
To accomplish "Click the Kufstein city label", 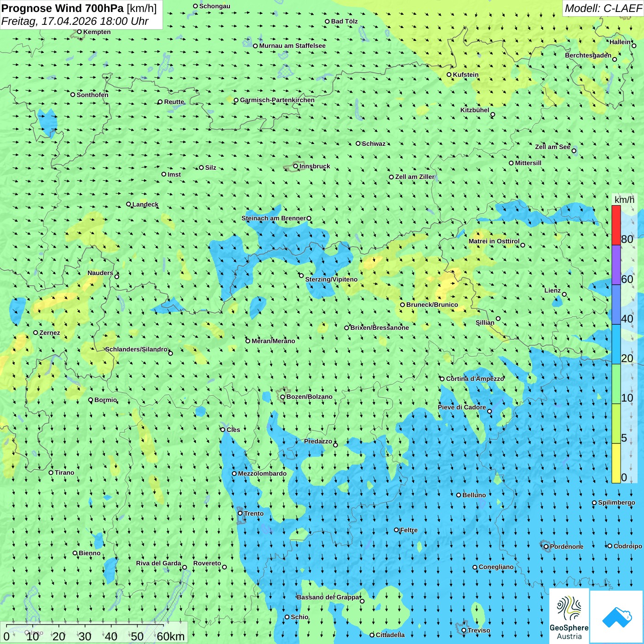I will click(x=466, y=75).
